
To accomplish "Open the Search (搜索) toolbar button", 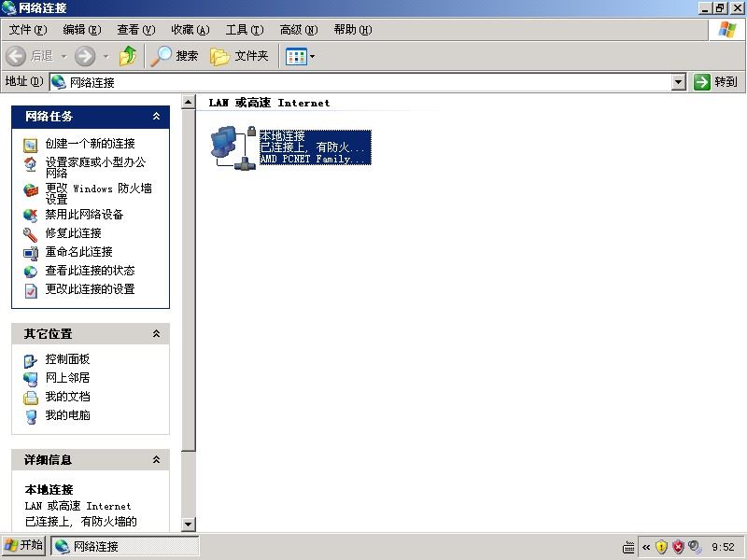I will point(175,56).
